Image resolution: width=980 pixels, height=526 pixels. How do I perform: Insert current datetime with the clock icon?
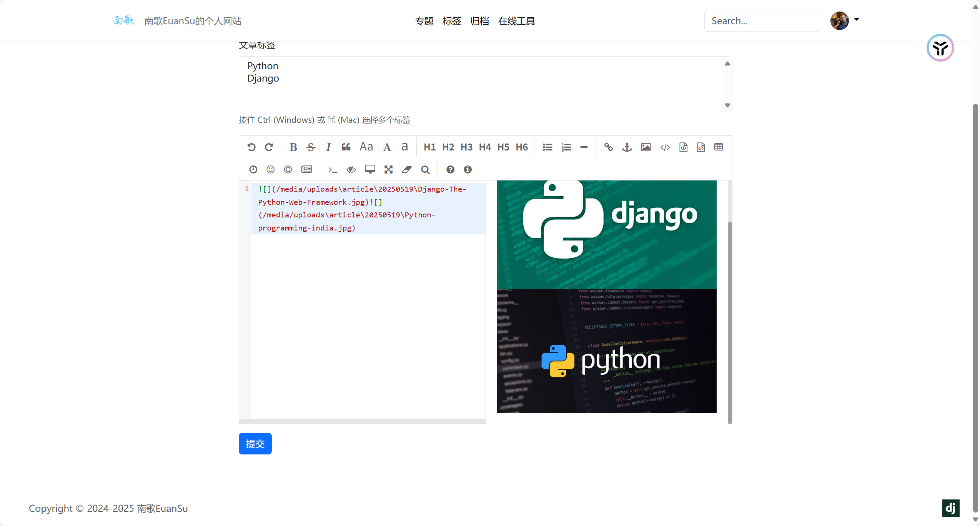point(253,169)
